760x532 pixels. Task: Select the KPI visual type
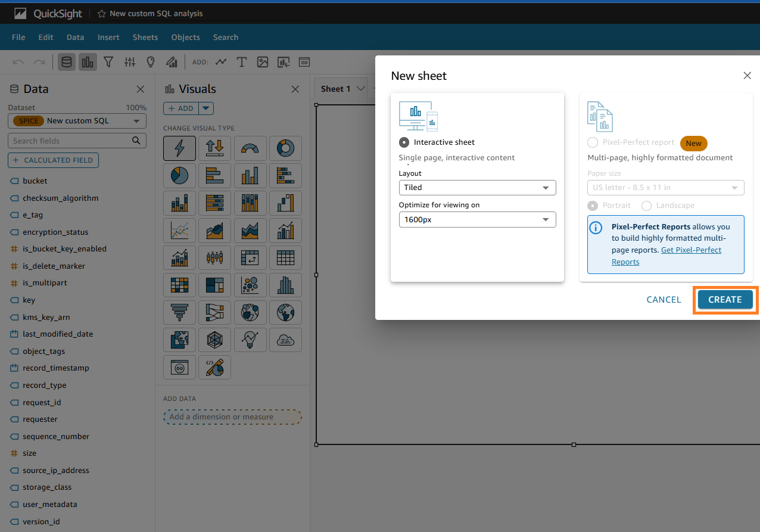(214, 148)
